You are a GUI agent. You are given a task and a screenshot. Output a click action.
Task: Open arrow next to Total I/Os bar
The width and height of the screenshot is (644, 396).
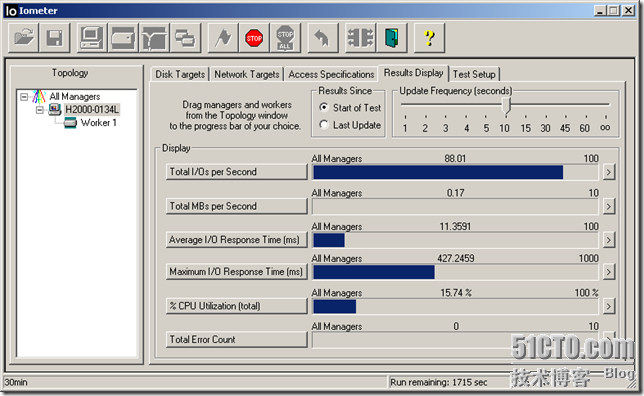609,172
